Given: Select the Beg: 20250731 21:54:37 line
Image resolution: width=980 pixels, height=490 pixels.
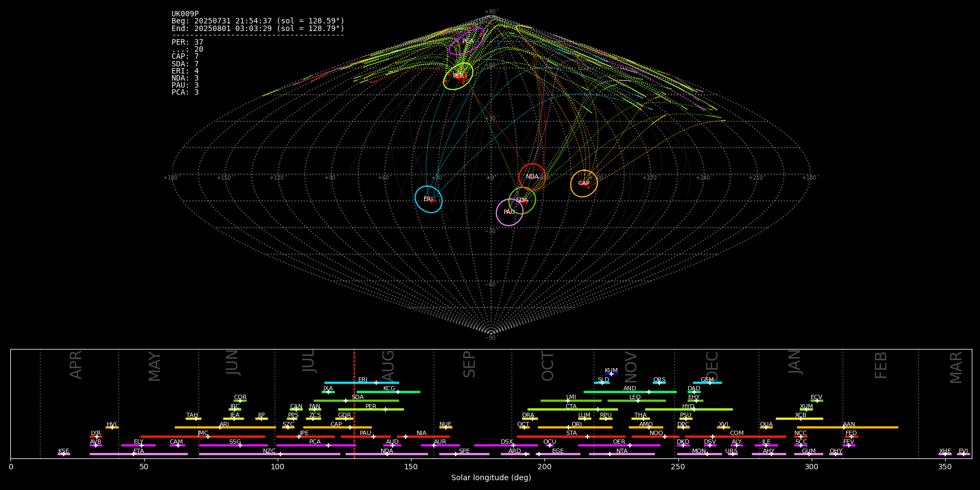Looking at the screenshot, I should 258,21.
